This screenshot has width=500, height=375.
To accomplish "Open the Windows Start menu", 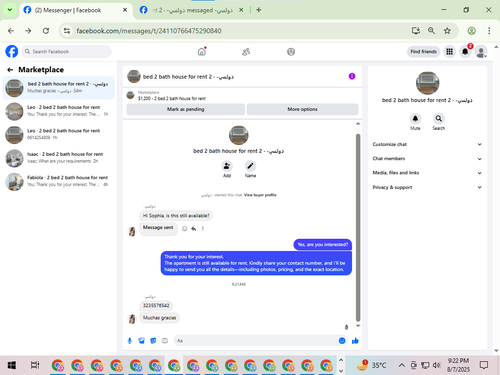I will pos(12,365).
